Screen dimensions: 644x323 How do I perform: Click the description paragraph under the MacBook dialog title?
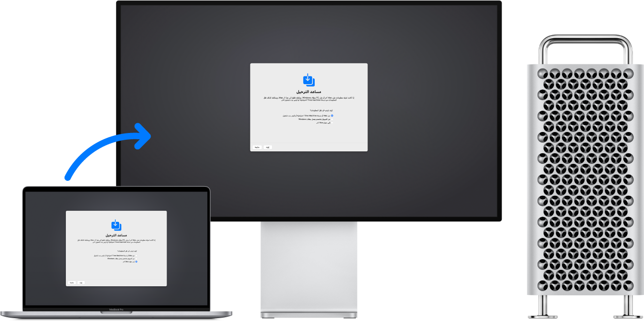116,241
